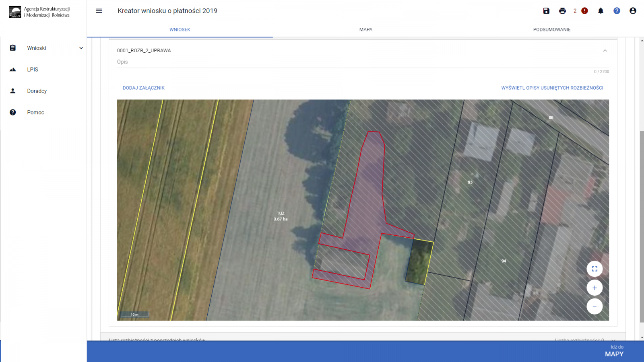Toggle the hamburger menu
Screen dimensions: 644x362
click(x=99, y=11)
